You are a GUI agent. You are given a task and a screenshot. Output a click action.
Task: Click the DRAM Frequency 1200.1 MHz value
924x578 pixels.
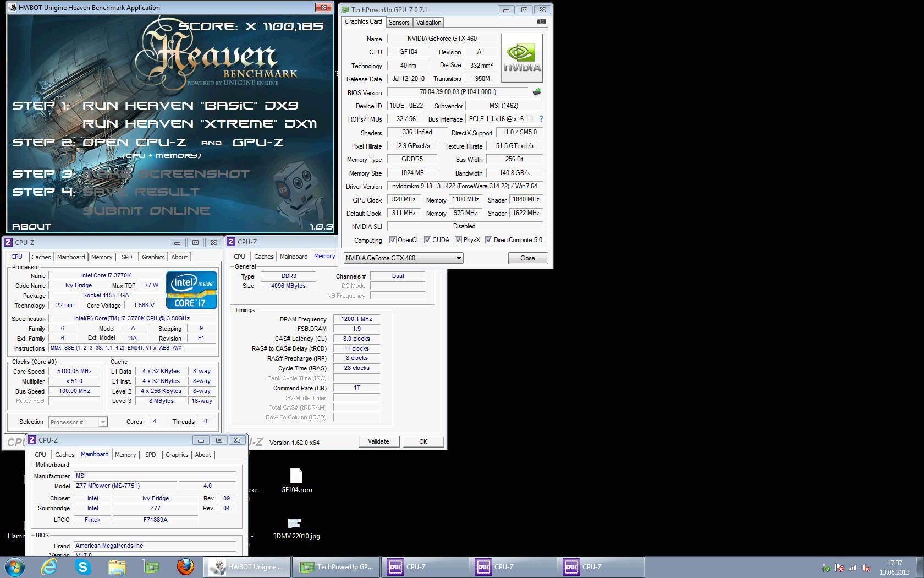(x=356, y=319)
